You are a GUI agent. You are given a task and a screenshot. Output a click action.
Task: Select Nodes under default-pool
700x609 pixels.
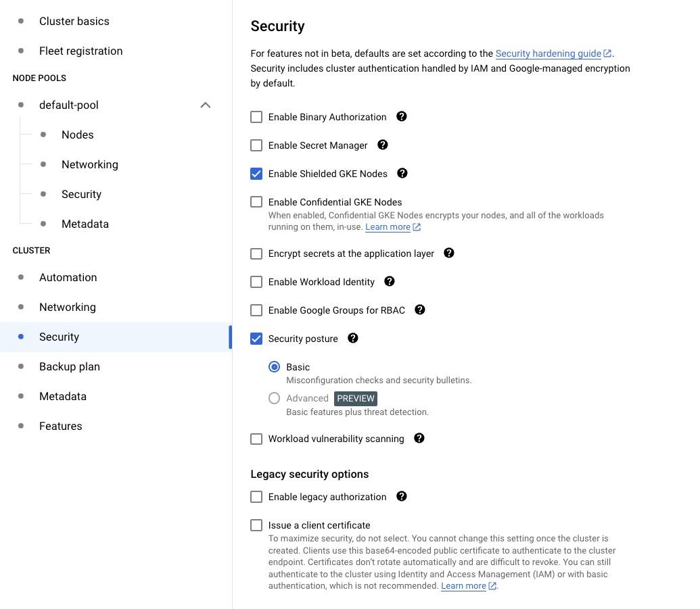pos(78,135)
